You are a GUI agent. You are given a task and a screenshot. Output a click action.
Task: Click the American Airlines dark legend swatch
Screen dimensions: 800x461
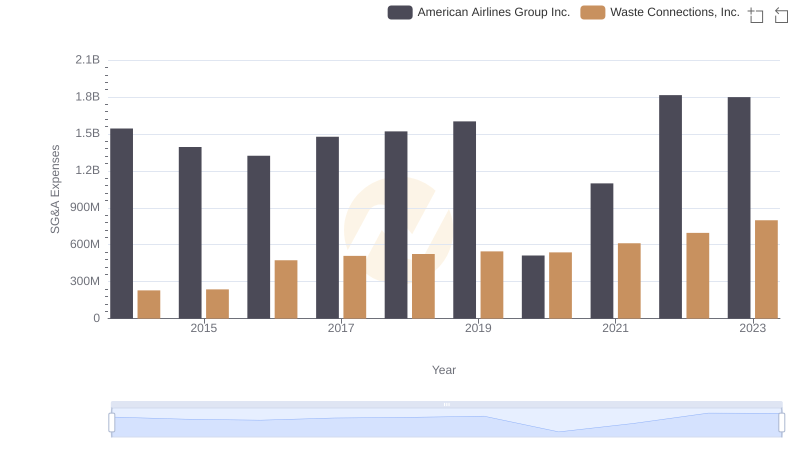coord(400,12)
